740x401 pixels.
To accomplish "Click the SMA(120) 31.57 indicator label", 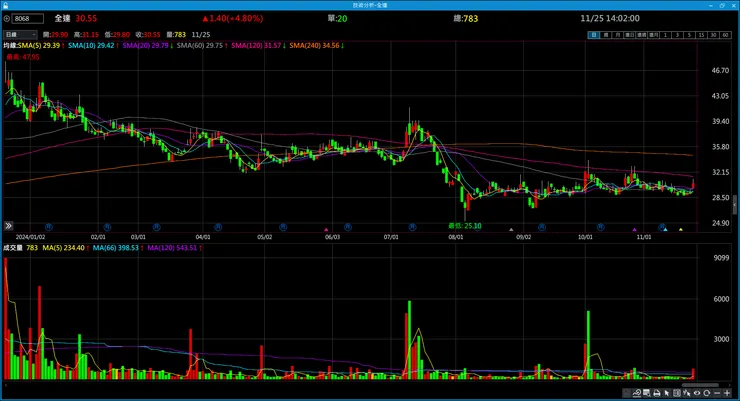I will point(258,46).
